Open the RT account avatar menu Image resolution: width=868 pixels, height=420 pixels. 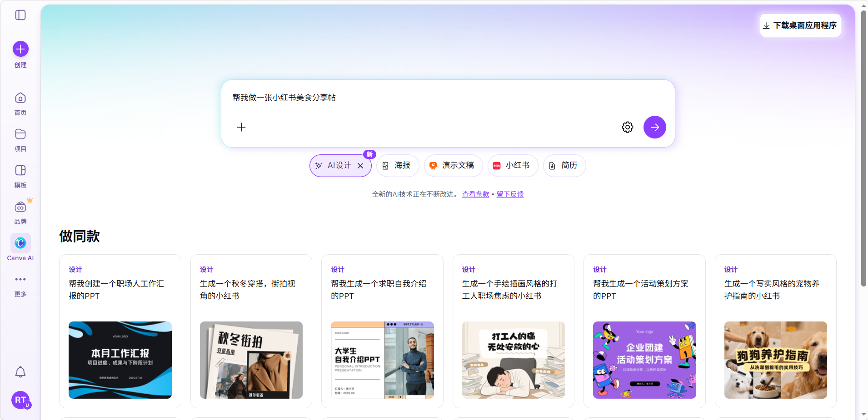(x=20, y=400)
